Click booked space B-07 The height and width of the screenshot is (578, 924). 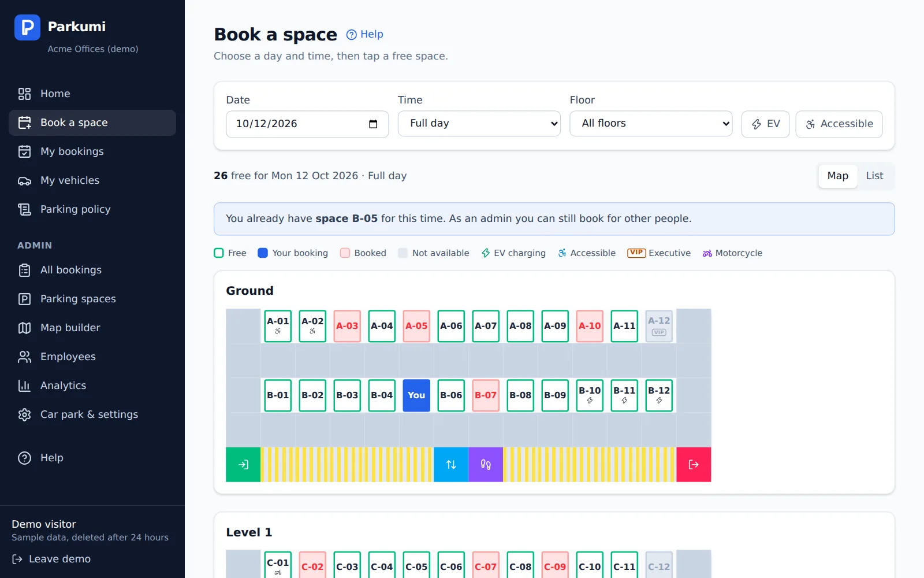(x=486, y=395)
